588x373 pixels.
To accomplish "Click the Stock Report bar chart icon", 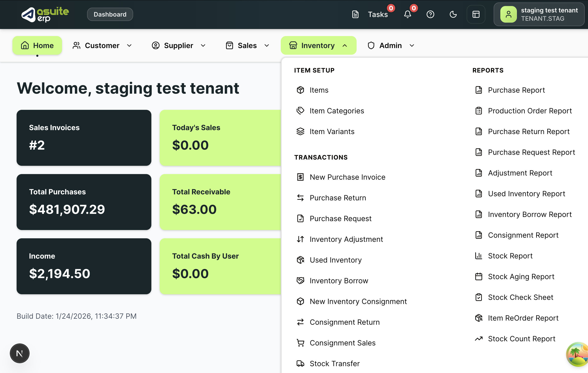I will tap(479, 256).
